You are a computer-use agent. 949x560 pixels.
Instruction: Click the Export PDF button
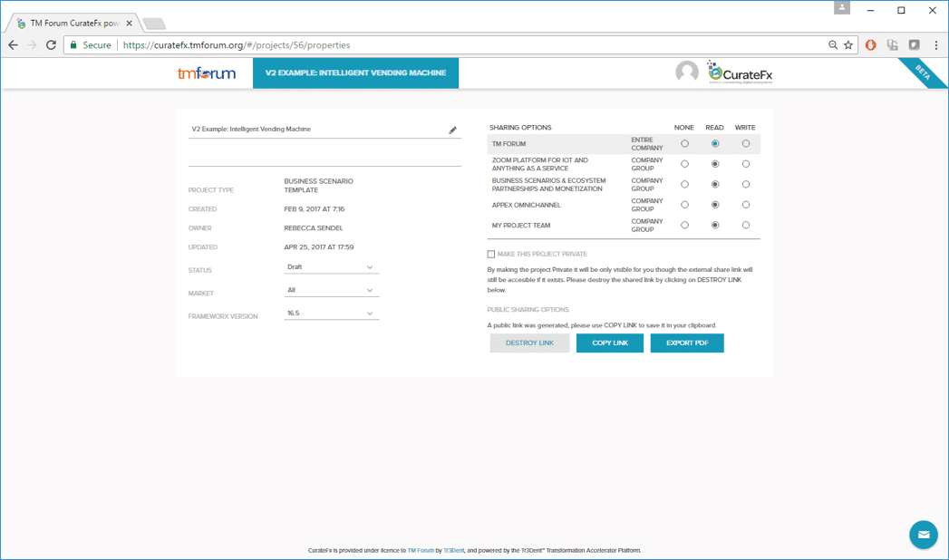click(x=687, y=343)
